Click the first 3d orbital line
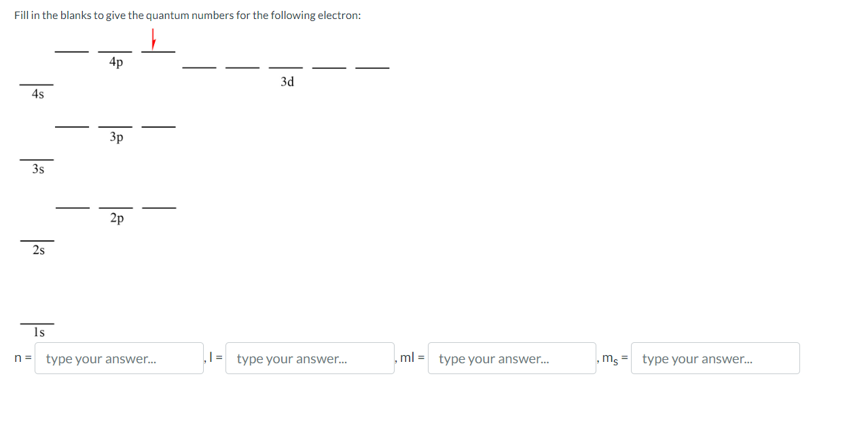 199,67
